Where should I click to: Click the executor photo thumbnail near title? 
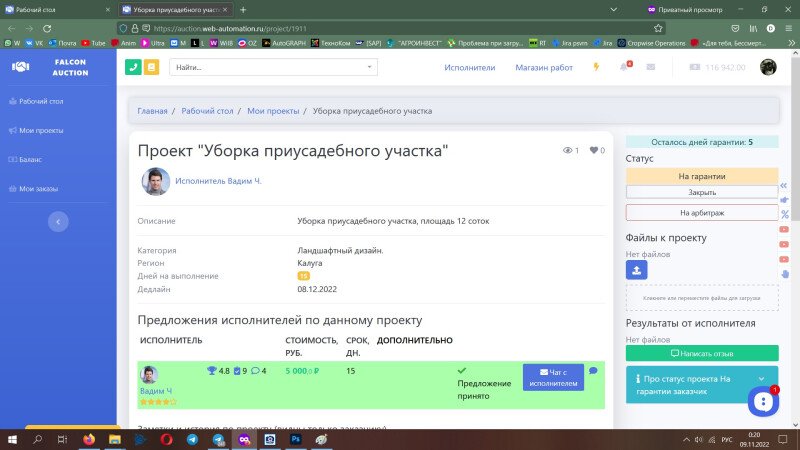pos(156,181)
